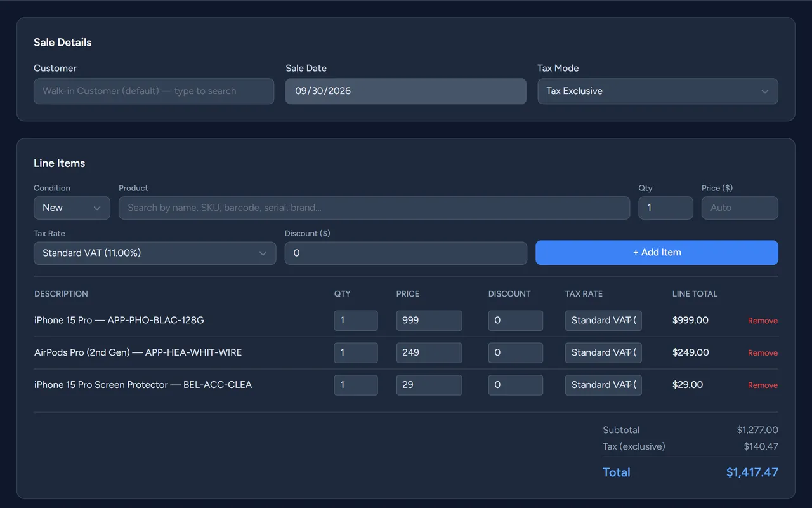Click the Line Items heading
The width and height of the screenshot is (812, 508).
point(60,163)
